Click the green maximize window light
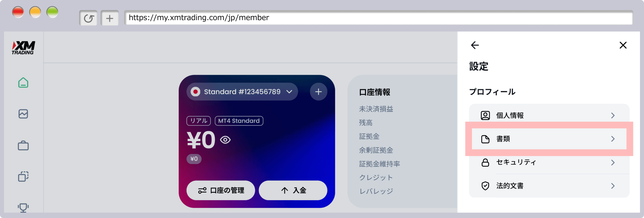The image size is (644, 218). [52, 12]
